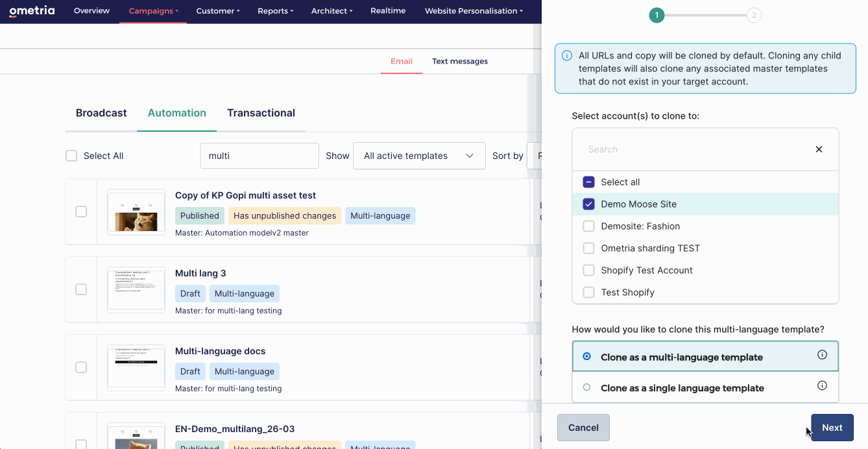Image resolution: width=868 pixels, height=449 pixels.
Task: Expand the All active templates dropdown
Action: tap(419, 156)
